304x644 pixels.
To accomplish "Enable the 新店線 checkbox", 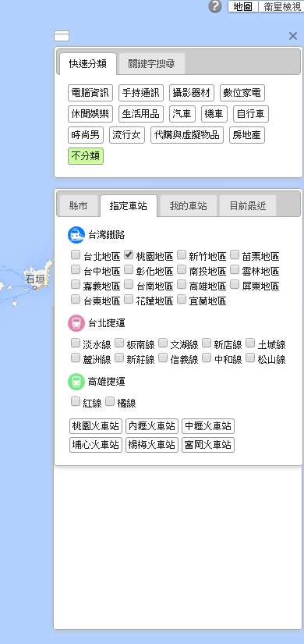I will pos(207,343).
